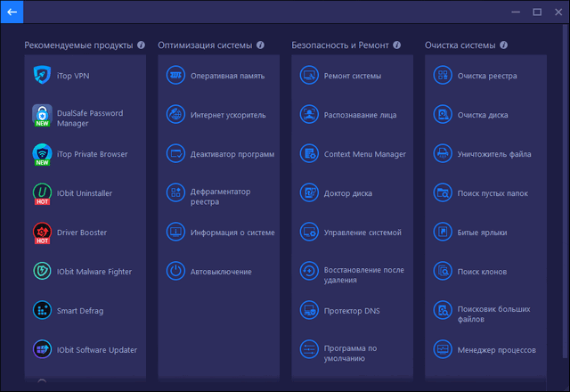This screenshot has height=392, width=570.
Task: Show info for Безопасность и Ремонт
Action: 397,45
